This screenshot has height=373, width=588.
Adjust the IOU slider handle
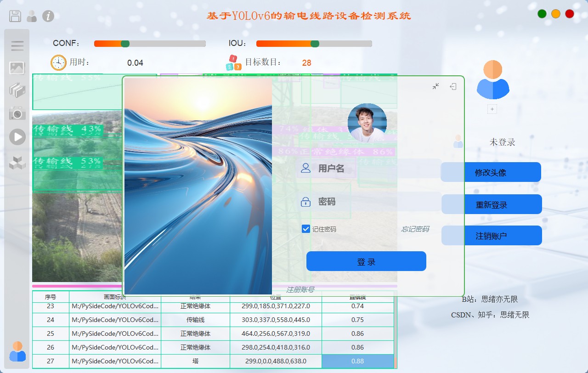[315, 44]
